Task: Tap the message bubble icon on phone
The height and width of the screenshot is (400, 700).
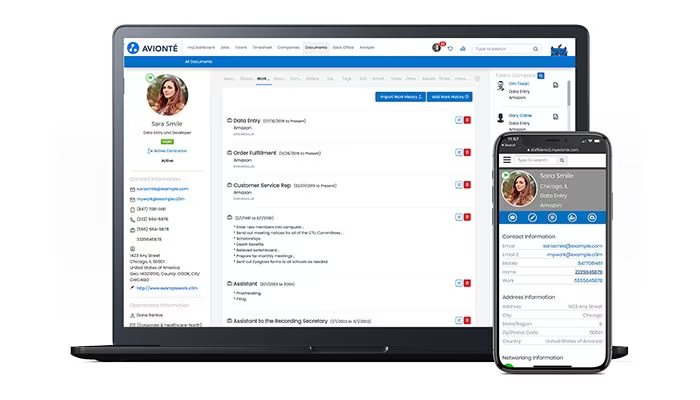Action: point(512,217)
